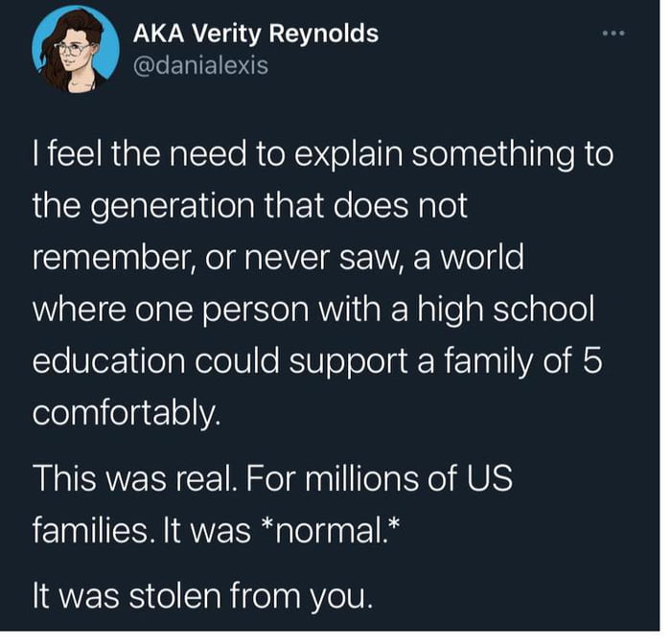Image resolution: width=671 pixels, height=644 pixels.
Task: Click the word "support" in the tweet
Action: click(x=348, y=361)
